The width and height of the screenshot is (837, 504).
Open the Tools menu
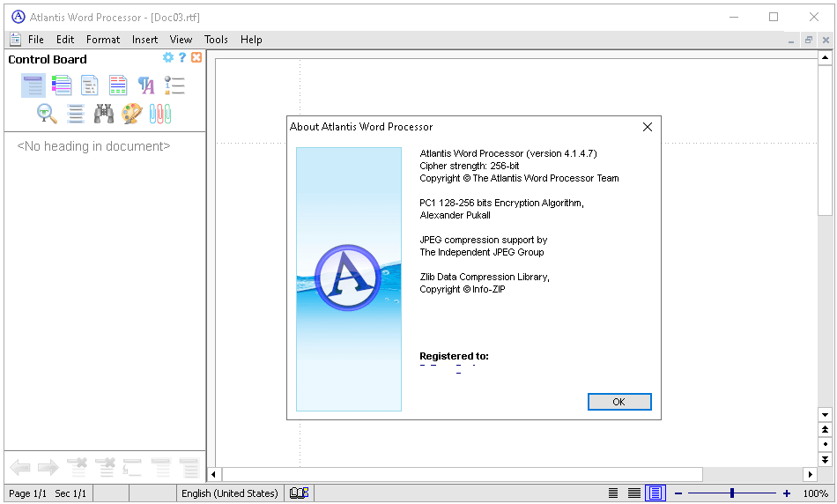[x=216, y=40]
